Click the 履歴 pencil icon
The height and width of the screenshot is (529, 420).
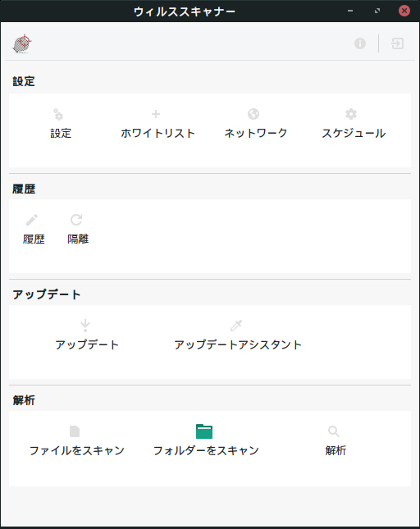click(x=32, y=220)
